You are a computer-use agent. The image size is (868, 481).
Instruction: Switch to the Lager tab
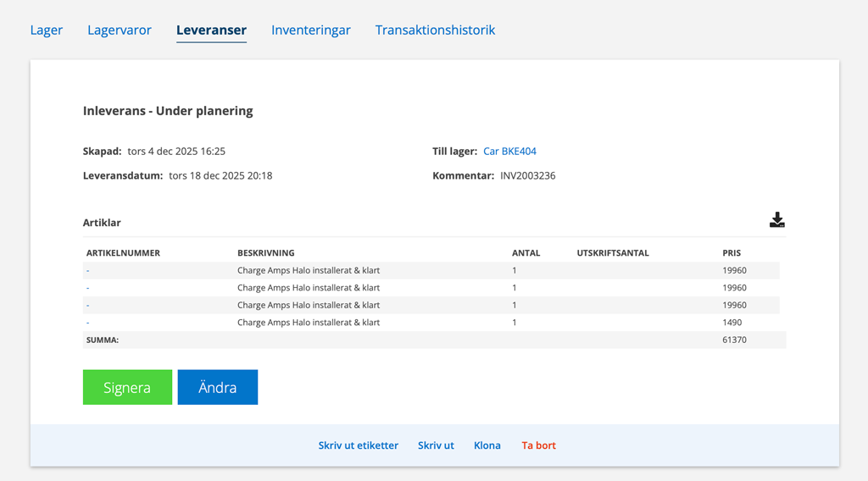[x=47, y=30]
